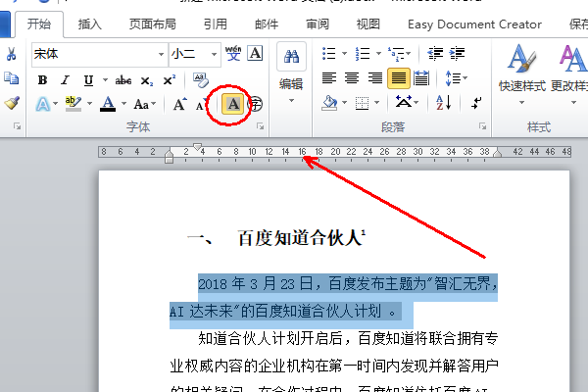Open font color dropdown arrow
Screen dimensions: 588x392
tap(123, 104)
